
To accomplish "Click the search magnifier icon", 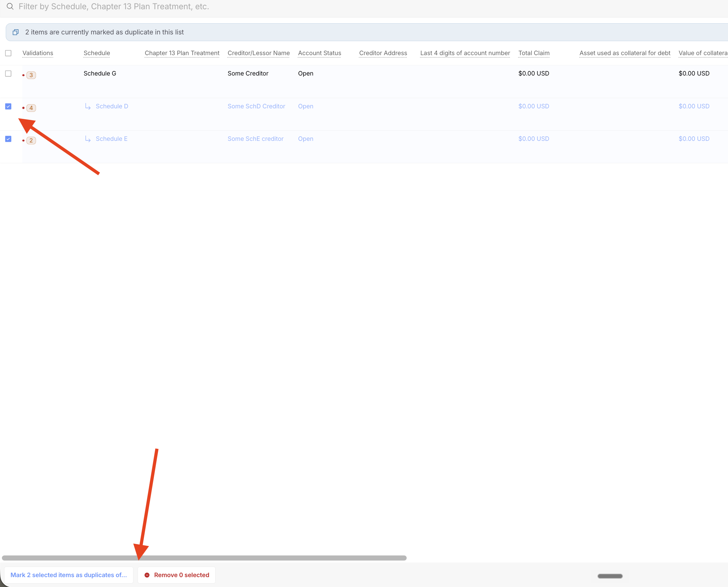I will point(10,6).
